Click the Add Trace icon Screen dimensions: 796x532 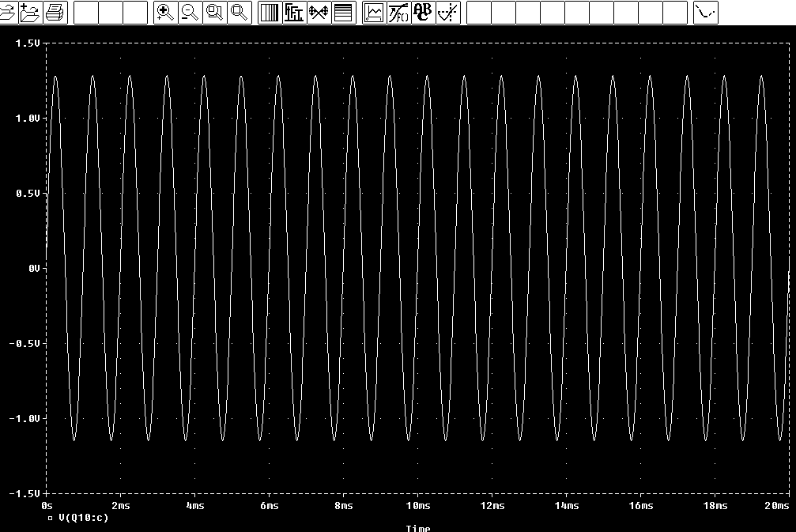(x=374, y=13)
